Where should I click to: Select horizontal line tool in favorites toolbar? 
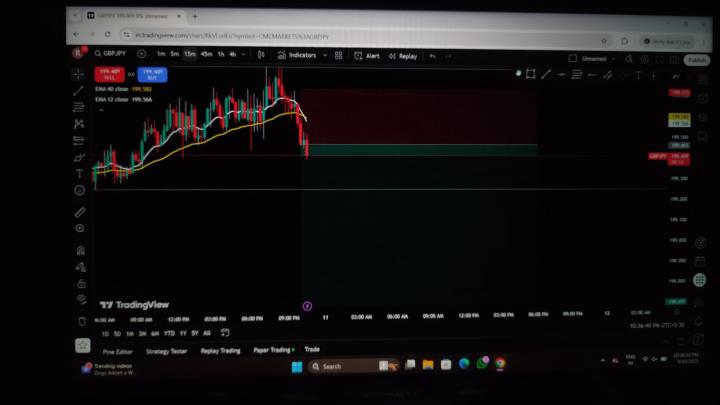(562, 74)
